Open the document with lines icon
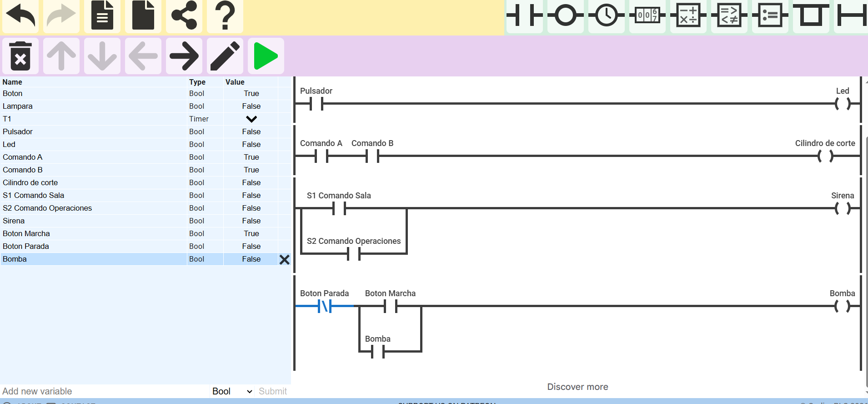Viewport: 868px width, 404px height. (x=102, y=15)
